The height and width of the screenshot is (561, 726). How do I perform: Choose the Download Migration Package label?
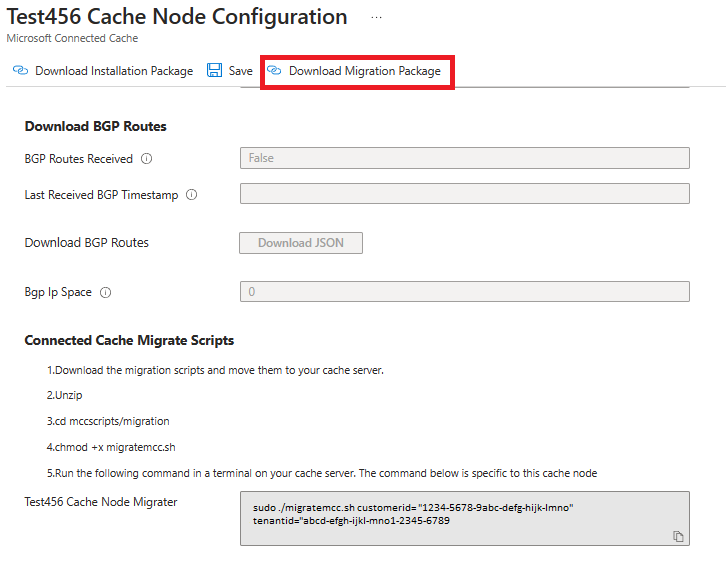(364, 71)
